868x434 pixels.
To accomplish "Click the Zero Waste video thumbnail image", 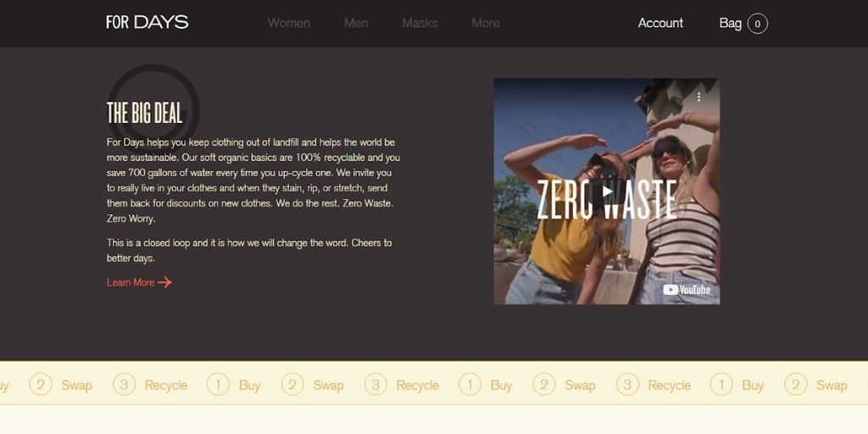I will tap(607, 191).
